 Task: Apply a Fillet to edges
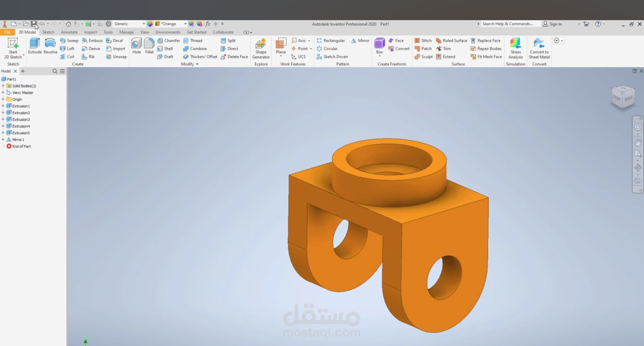tap(149, 46)
